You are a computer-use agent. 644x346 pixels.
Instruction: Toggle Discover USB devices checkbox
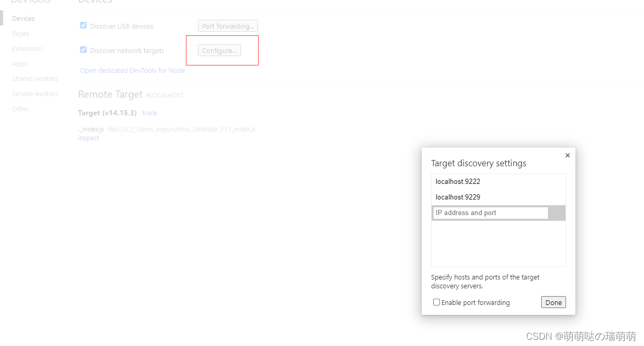83,25
